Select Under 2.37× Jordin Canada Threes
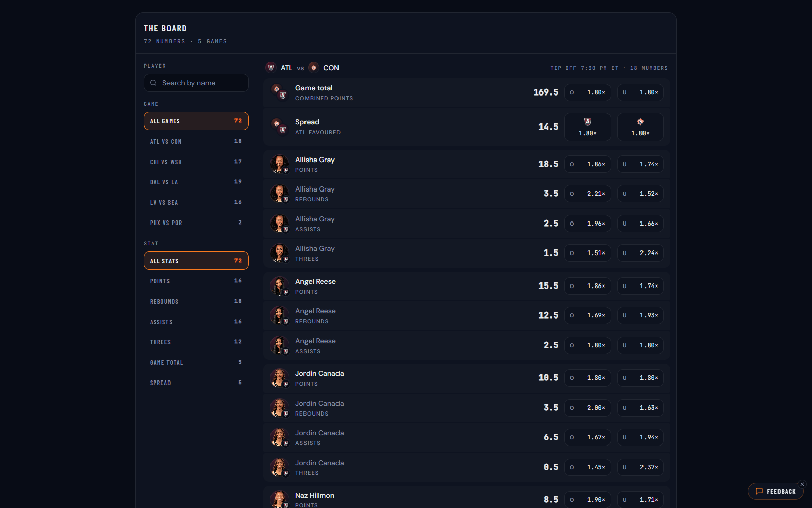The image size is (812, 508). tap(640, 467)
